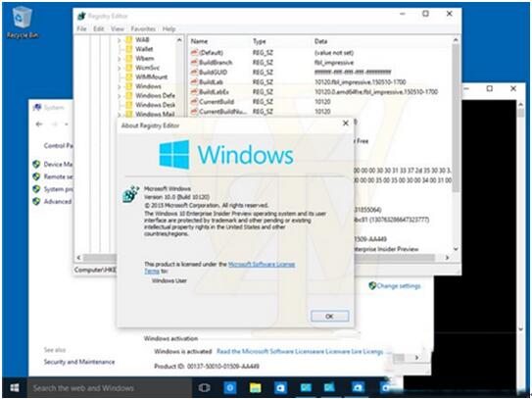Image resolution: width=532 pixels, height=399 pixels.
Task: Select the BuildGUID value icon
Action: point(194,73)
